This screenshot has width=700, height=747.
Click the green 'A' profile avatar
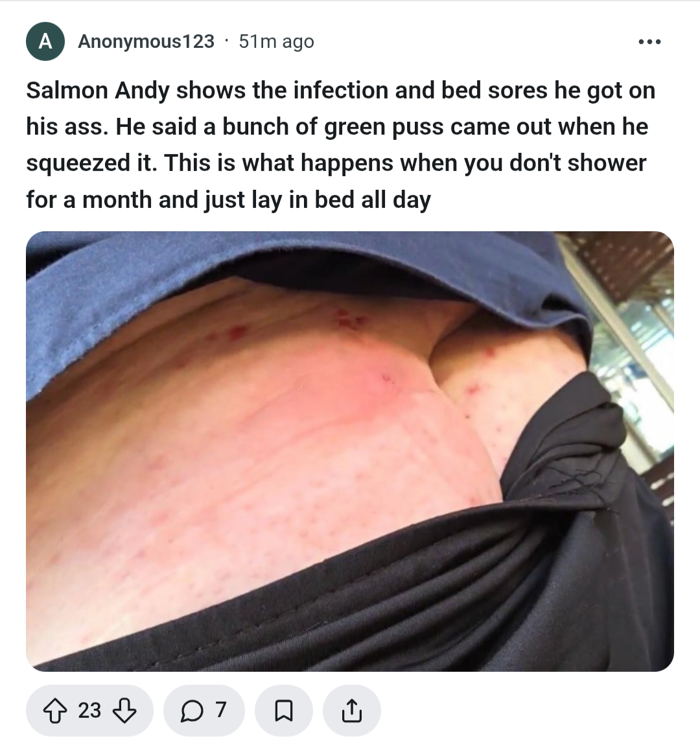pyautogui.click(x=45, y=41)
